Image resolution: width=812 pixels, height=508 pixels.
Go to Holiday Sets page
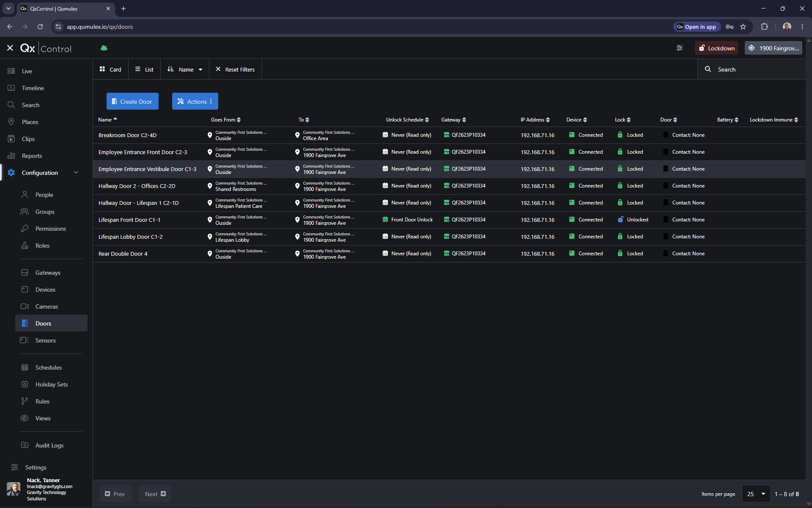click(x=51, y=384)
